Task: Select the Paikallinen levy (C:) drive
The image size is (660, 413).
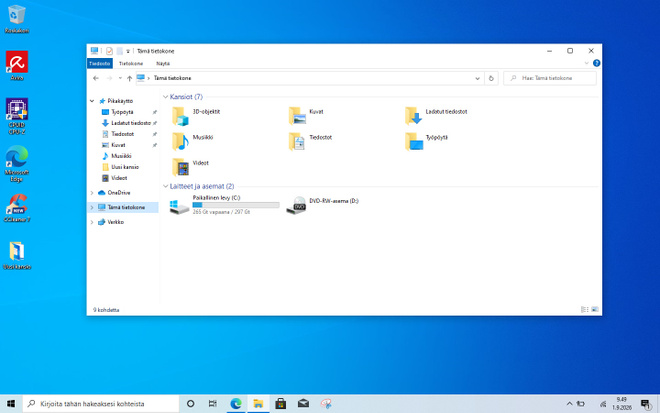Action: 224,205
